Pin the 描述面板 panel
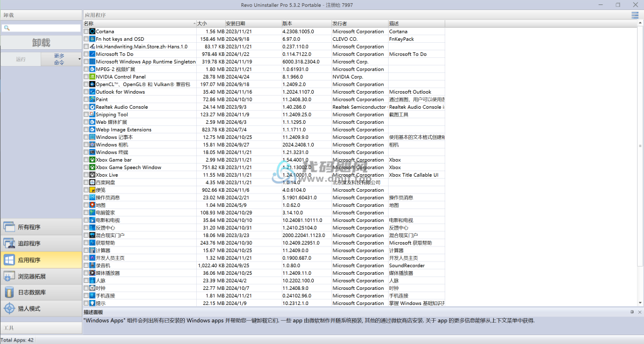Screen dimensions: 644x344 (x=632, y=312)
